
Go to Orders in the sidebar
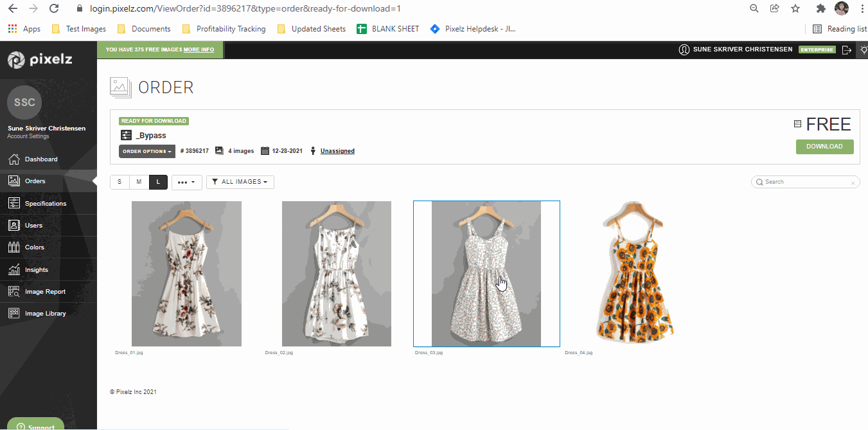[35, 181]
